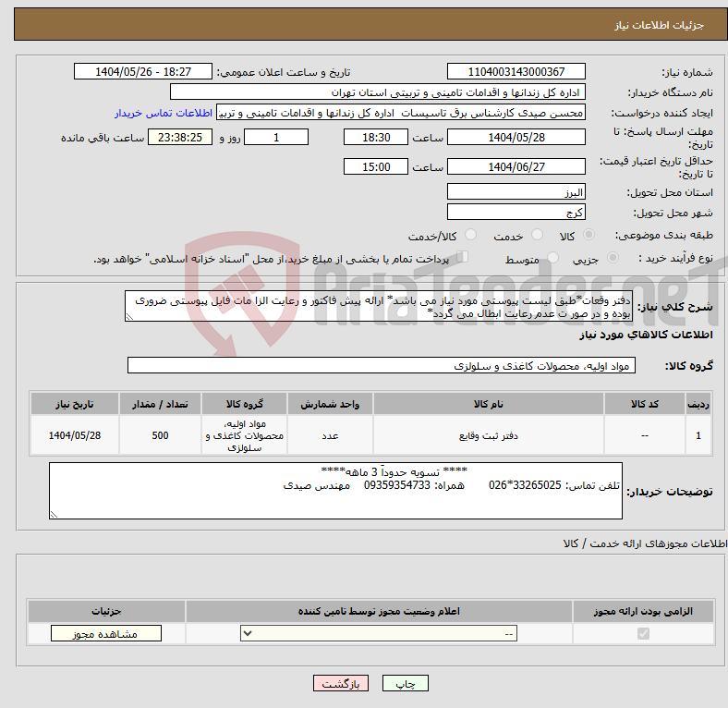Click the الزامی بودن ارائه مجوز header
The width and height of the screenshot is (728, 708).
point(643,611)
